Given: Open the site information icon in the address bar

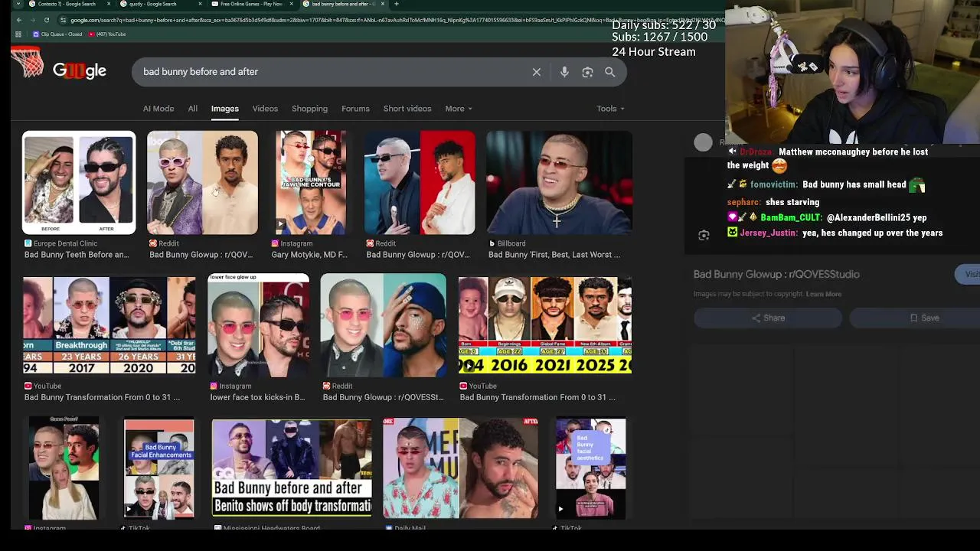Looking at the screenshot, I should coord(63,20).
